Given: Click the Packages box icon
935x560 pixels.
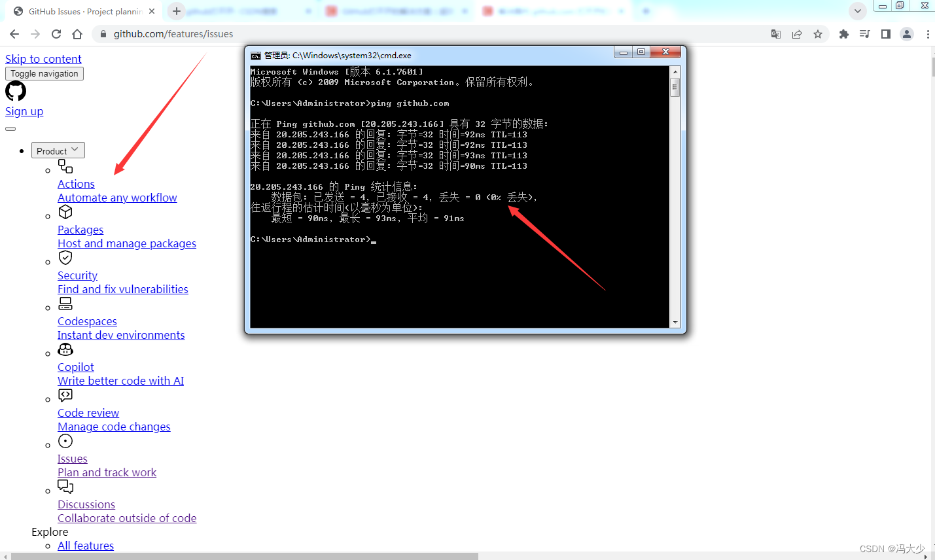Looking at the screenshot, I should tap(65, 212).
